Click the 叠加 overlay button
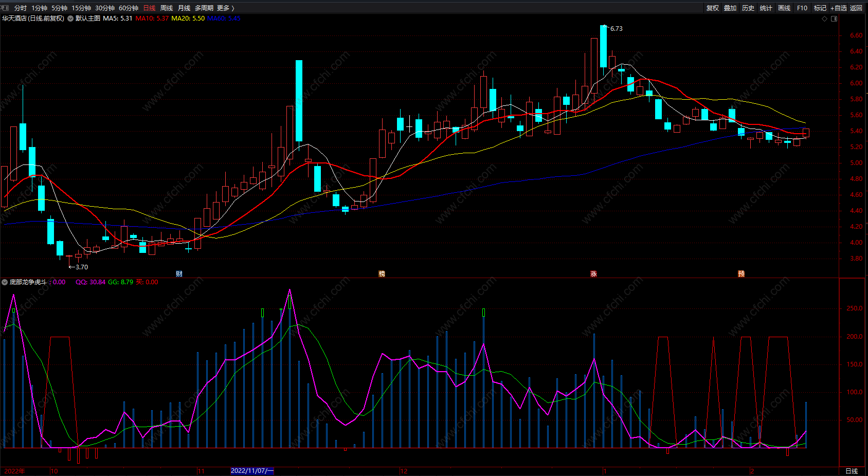This screenshot has height=476, width=868. point(730,8)
